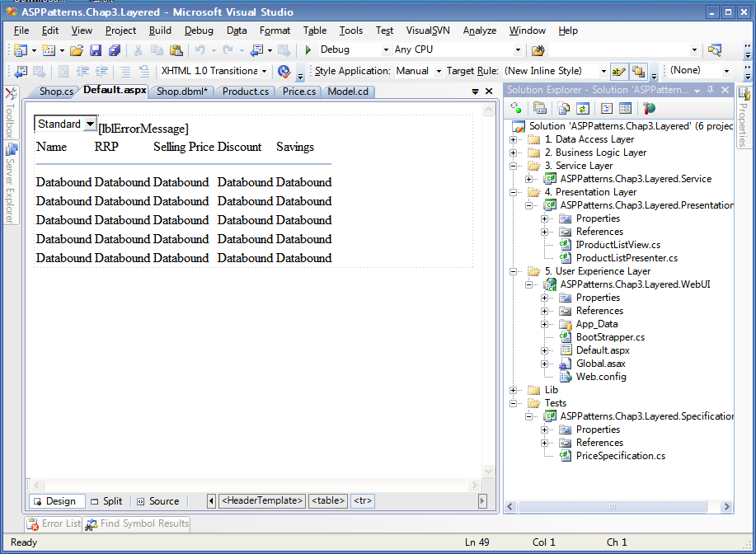Viewport: 756px width, 554px height.
Task: Pin the Solution Explorer panel with auto-hide
Action: pos(710,90)
